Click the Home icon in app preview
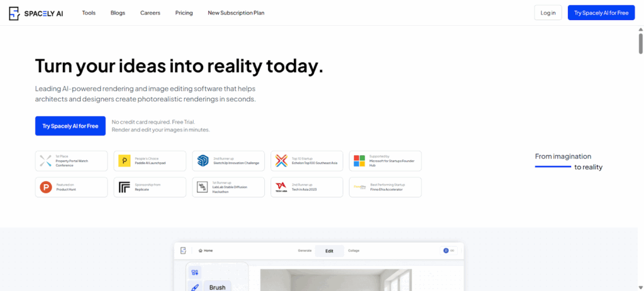The image size is (644, 291). [x=201, y=251]
